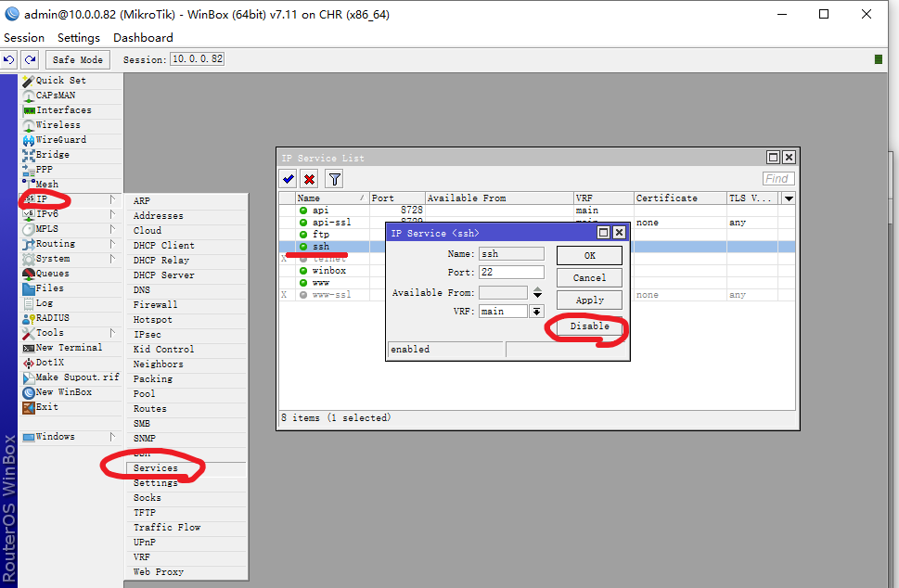Click the red X Disable icon
The height and width of the screenshot is (588, 899).
tap(310, 179)
